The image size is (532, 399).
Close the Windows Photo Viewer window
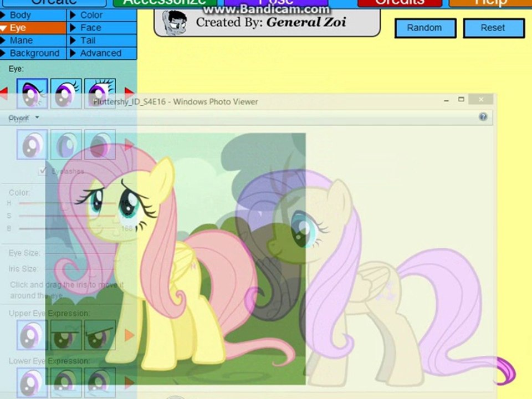tap(481, 99)
